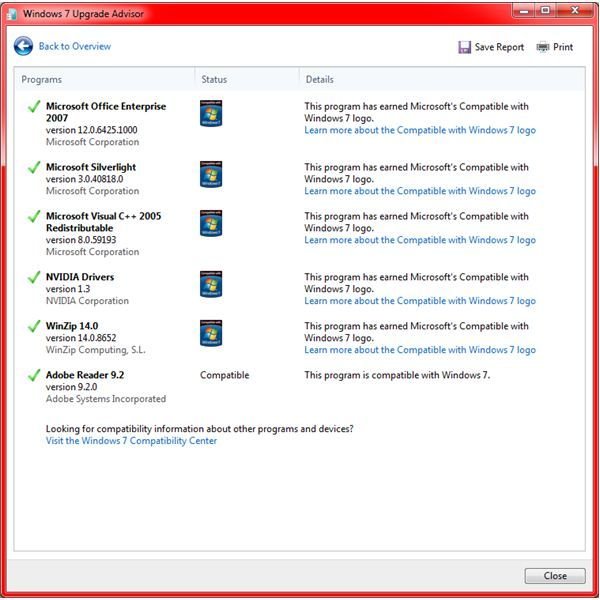Click the version 3.0.40818.0 text

tap(85, 179)
